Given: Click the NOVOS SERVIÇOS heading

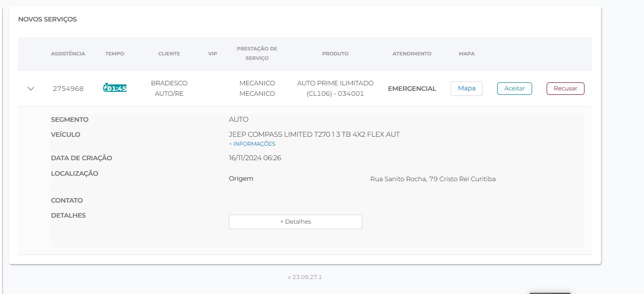Looking at the screenshot, I should pos(47,19).
